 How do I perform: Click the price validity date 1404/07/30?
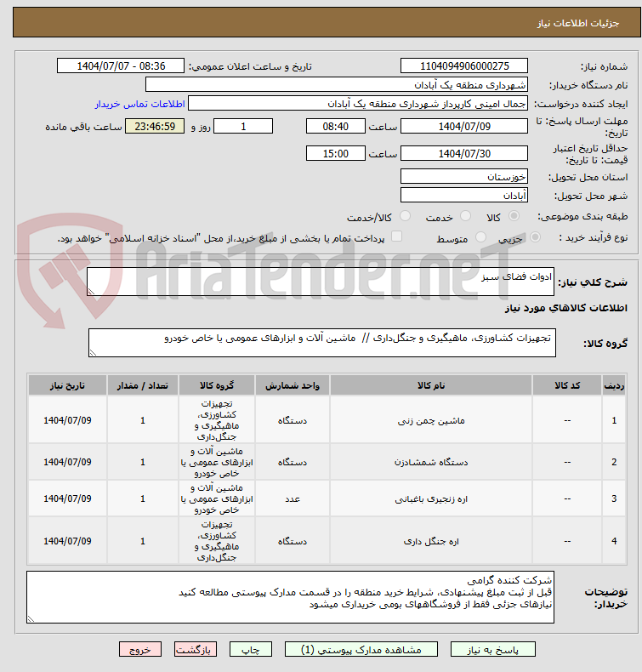(x=463, y=153)
